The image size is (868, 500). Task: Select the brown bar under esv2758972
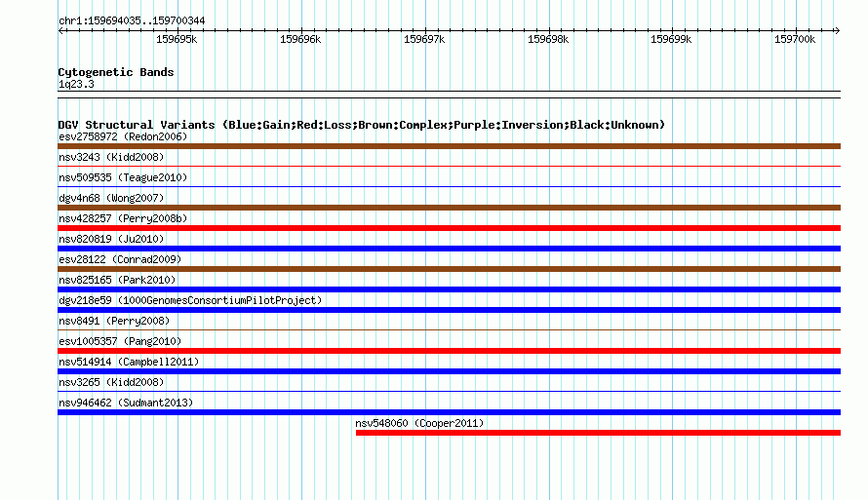(x=449, y=146)
